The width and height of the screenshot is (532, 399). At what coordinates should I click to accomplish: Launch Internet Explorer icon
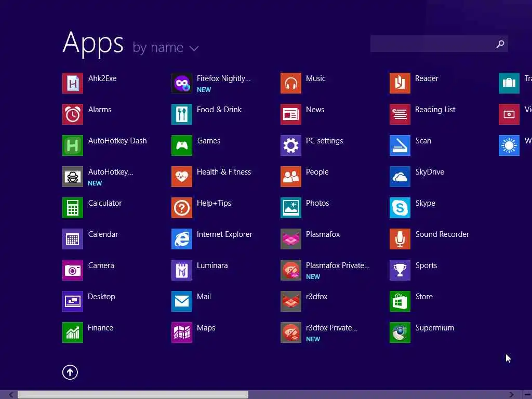[182, 239]
